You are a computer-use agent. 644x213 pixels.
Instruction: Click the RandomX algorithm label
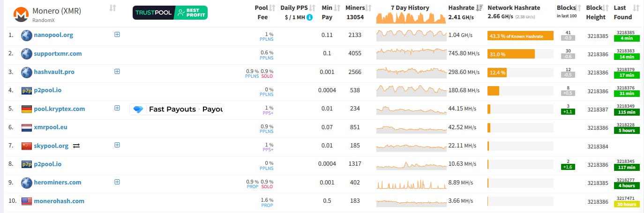click(43, 20)
